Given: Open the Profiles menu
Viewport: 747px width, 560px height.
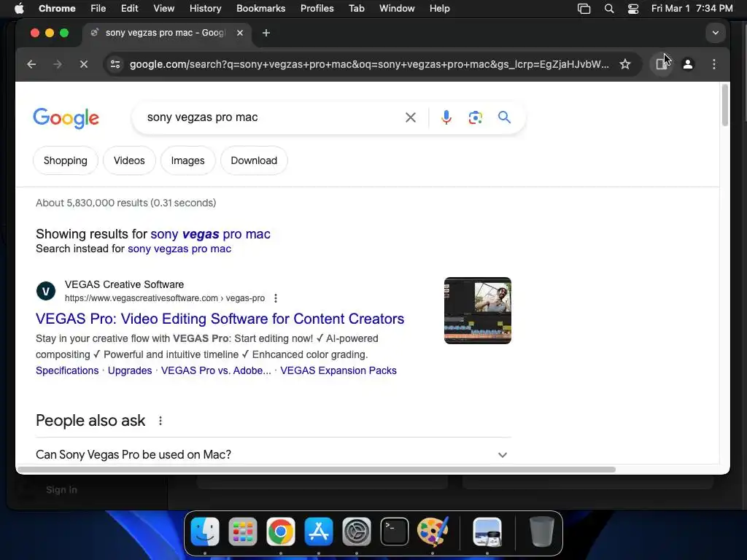Looking at the screenshot, I should click(x=317, y=9).
